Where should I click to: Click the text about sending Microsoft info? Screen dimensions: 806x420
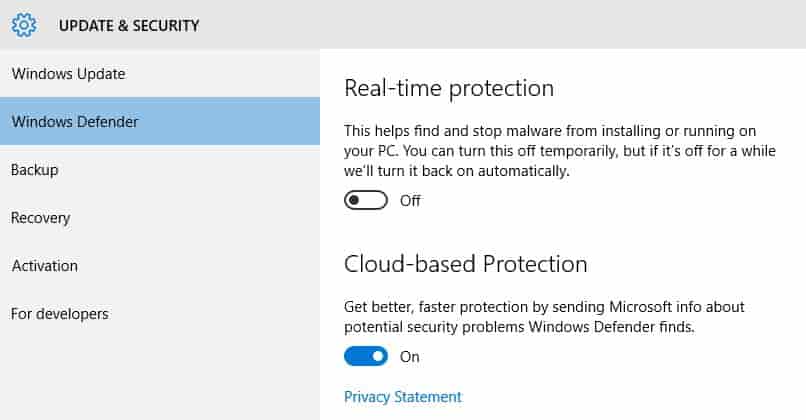544,317
